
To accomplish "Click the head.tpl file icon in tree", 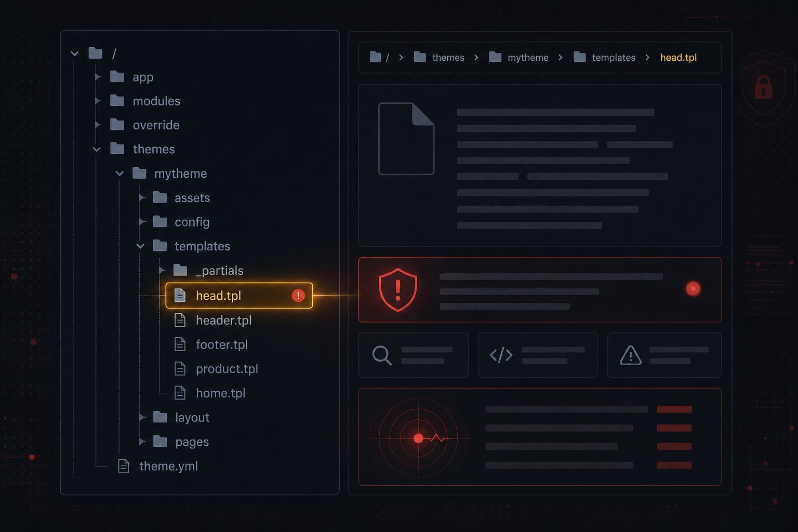I will click(180, 296).
